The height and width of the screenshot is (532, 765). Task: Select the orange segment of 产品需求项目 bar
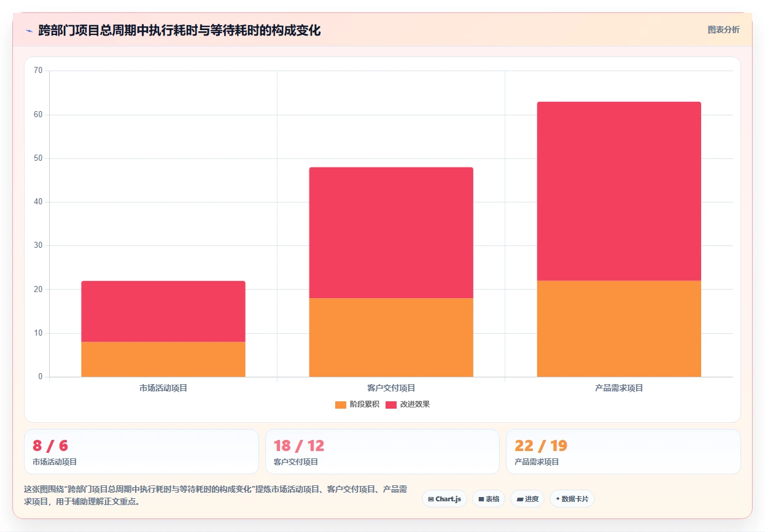point(619,329)
